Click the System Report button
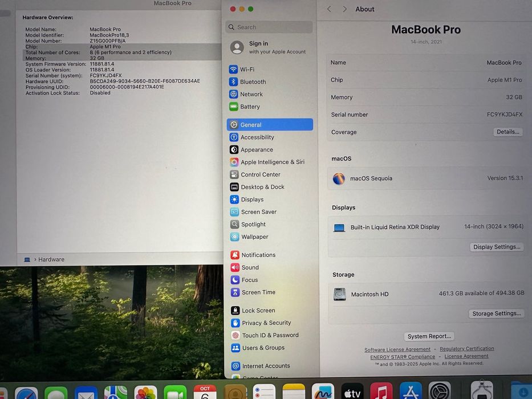This screenshot has width=532, height=399. tap(429, 336)
